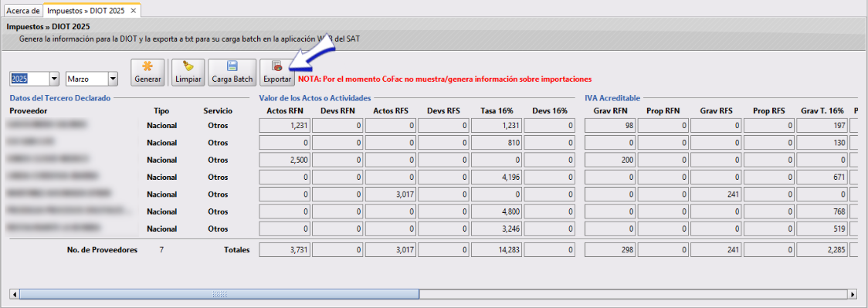The height and width of the screenshot is (308, 868).
Task: Select Grav T. 16% cell with value 519
Action: point(822,228)
